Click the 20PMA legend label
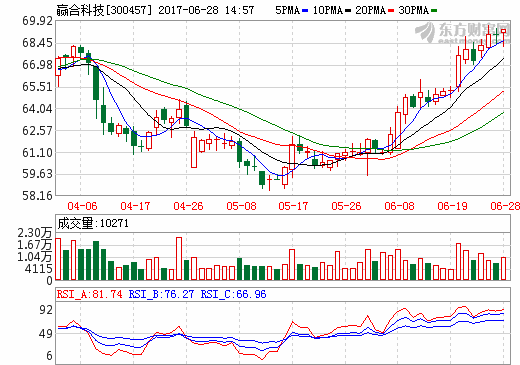This screenshot has height=365, width=520. (x=370, y=10)
